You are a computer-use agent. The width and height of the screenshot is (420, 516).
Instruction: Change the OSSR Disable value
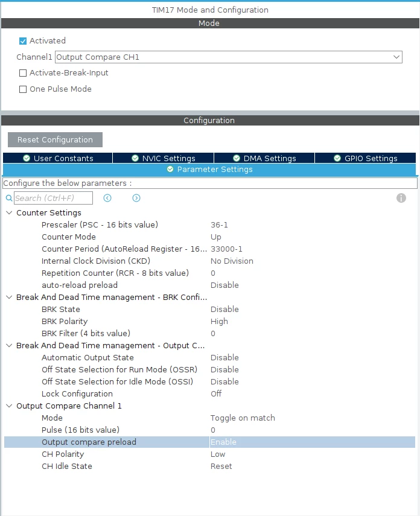[225, 369]
